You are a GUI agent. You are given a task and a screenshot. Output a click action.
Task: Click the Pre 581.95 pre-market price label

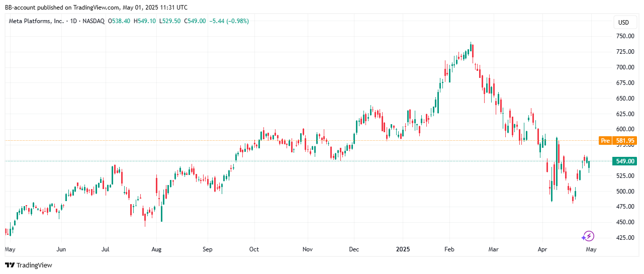click(618, 140)
